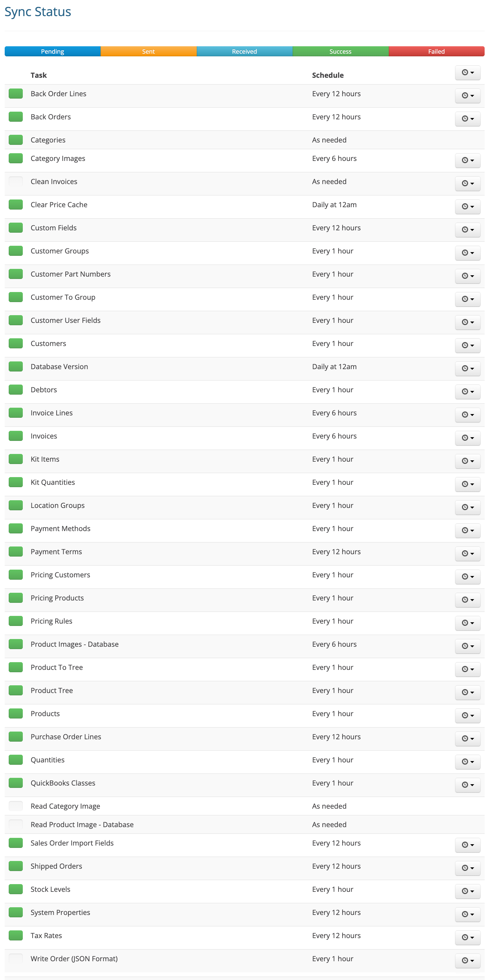Click the Sent section of the progress bar

[x=148, y=51]
